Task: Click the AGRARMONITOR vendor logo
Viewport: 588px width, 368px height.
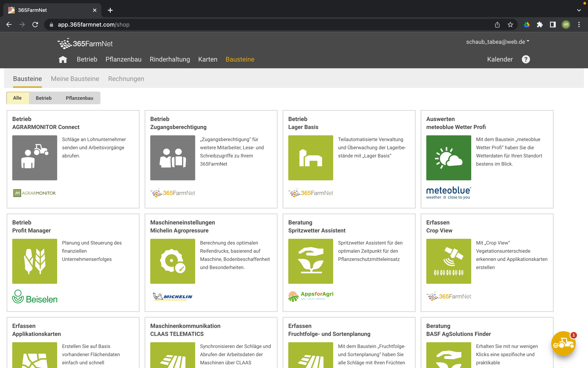Action: point(34,193)
